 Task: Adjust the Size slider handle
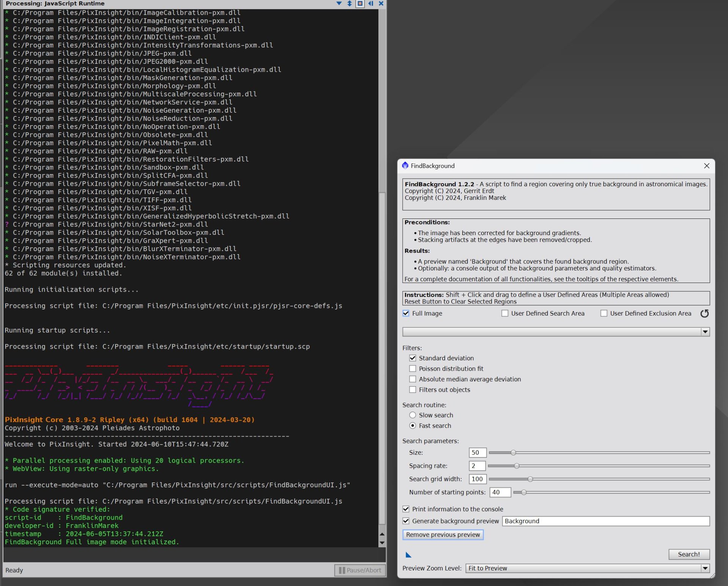[x=513, y=452]
